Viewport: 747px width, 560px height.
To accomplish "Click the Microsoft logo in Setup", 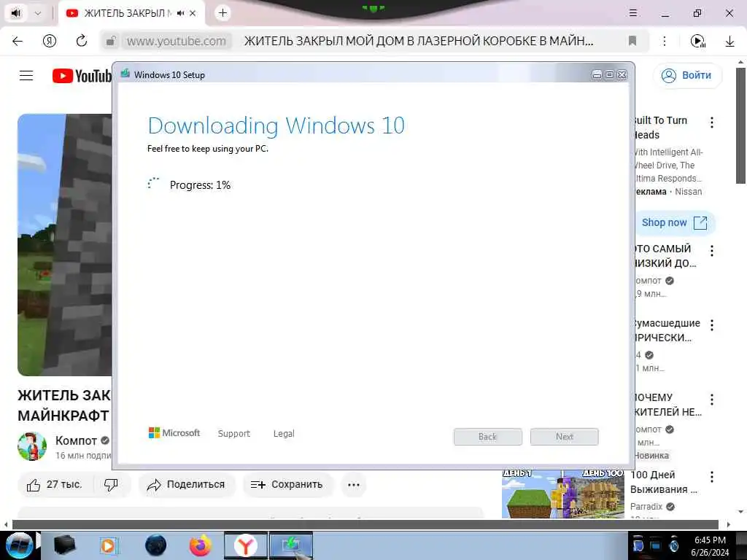I will pyautogui.click(x=174, y=433).
